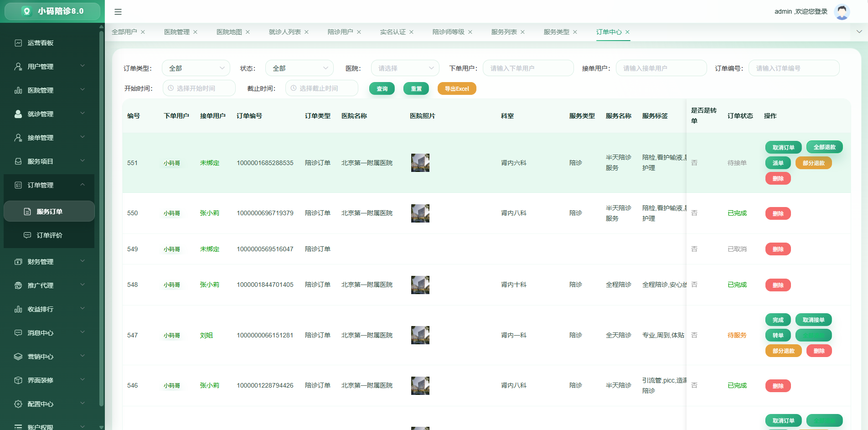The width and height of the screenshot is (868, 430).
Task: Open the 开始时间 date picker
Action: coord(199,88)
